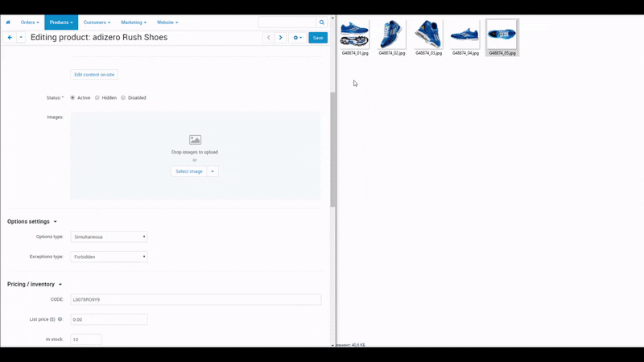Viewport: 644px width, 362px height.
Task: Open the Exceptions type dropdown
Action: [109, 257]
